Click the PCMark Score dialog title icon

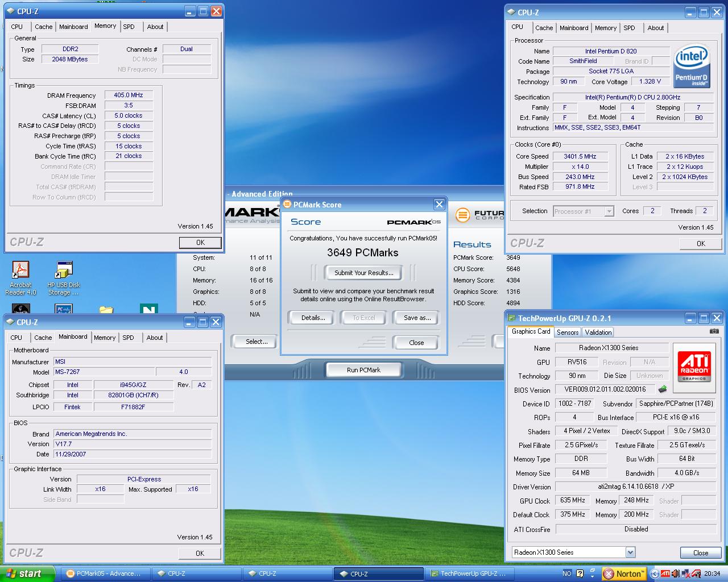[x=287, y=205]
